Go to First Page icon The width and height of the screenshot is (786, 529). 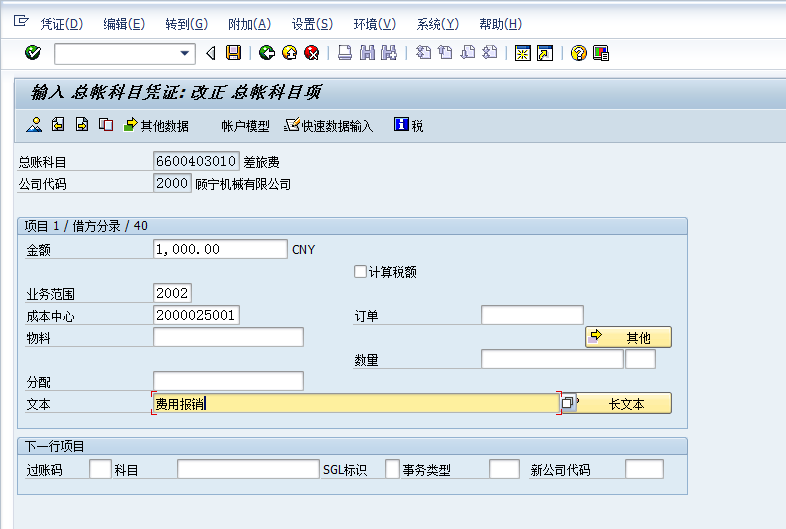424,53
